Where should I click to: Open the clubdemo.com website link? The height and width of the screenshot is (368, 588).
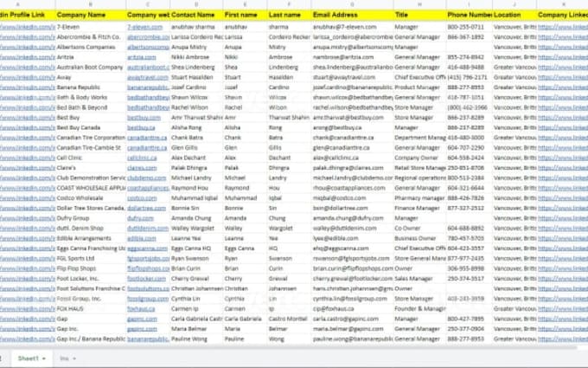(x=147, y=178)
